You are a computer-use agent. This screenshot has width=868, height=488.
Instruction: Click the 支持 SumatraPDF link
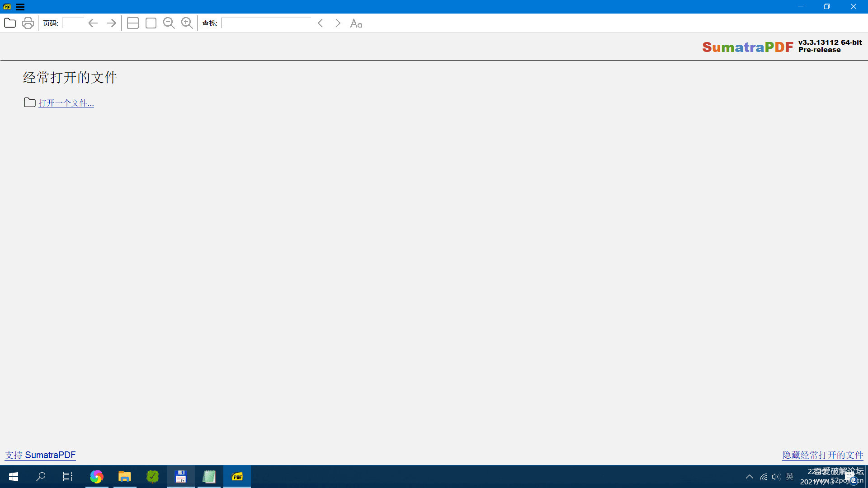(x=40, y=455)
